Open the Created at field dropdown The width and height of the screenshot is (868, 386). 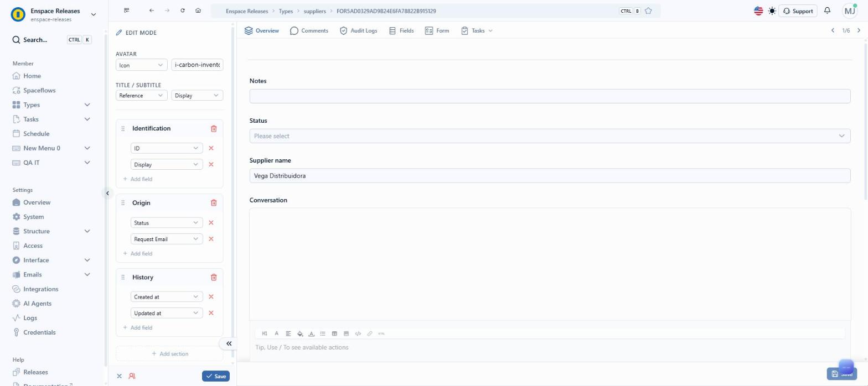coord(167,297)
